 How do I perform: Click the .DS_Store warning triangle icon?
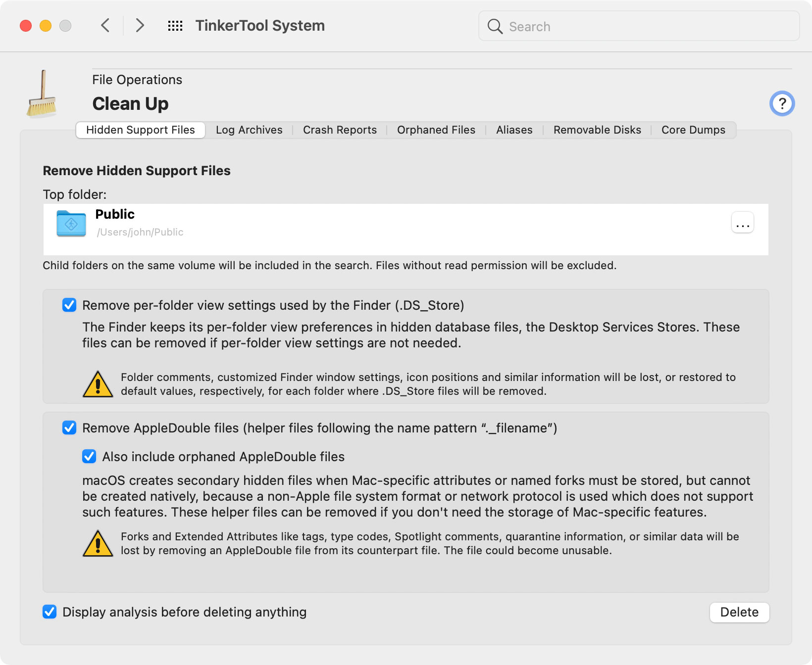pyautogui.click(x=98, y=384)
